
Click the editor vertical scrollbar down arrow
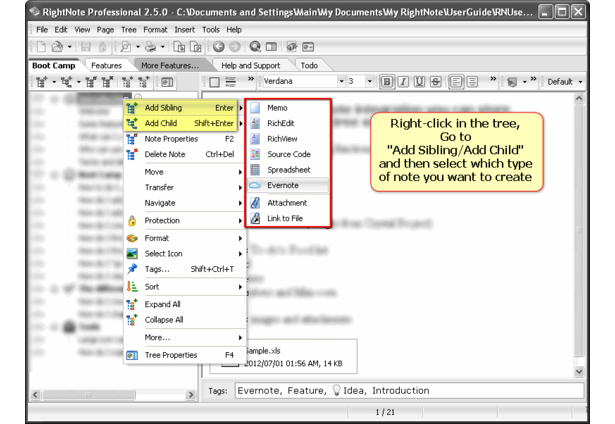(579, 371)
